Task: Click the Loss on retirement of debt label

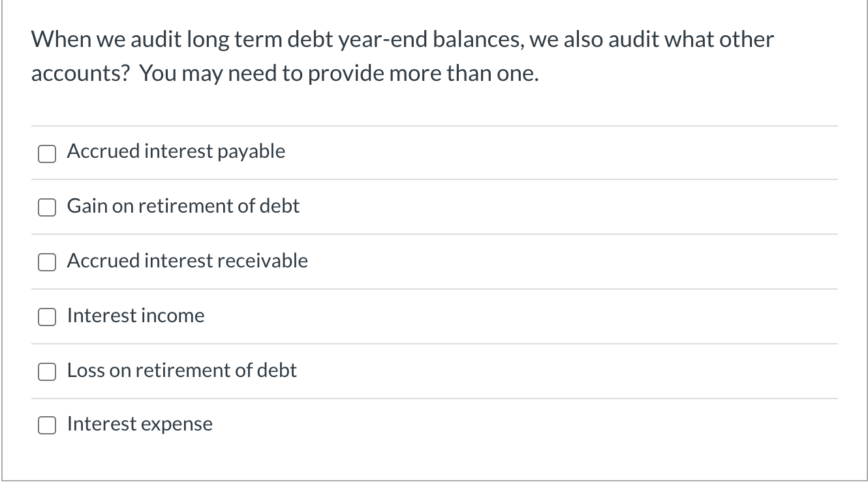Action: coord(181,371)
